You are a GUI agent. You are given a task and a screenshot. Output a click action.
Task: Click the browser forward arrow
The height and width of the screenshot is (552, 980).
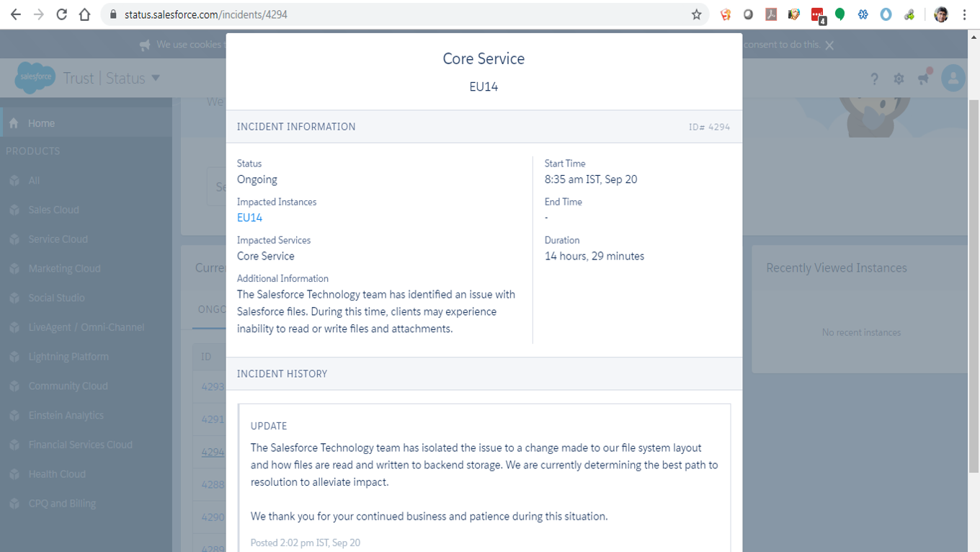pyautogui.click(x=39, y=14)
